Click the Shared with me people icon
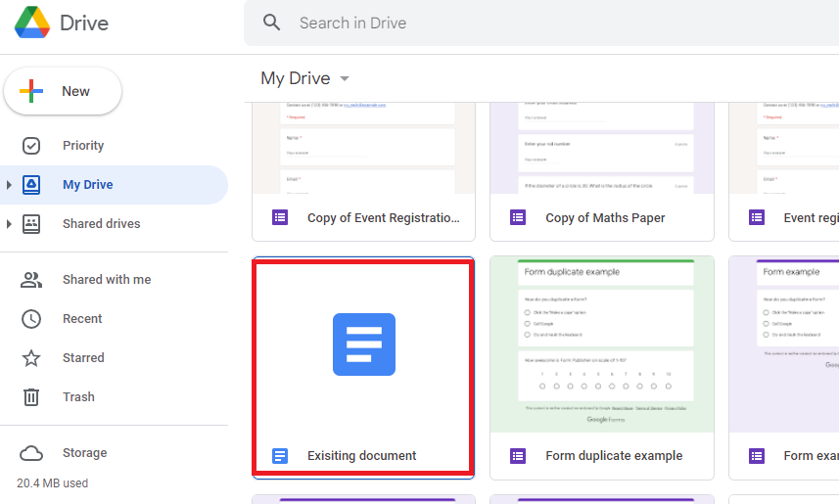The width and height of the screenshot is (839, 504). 31,280
